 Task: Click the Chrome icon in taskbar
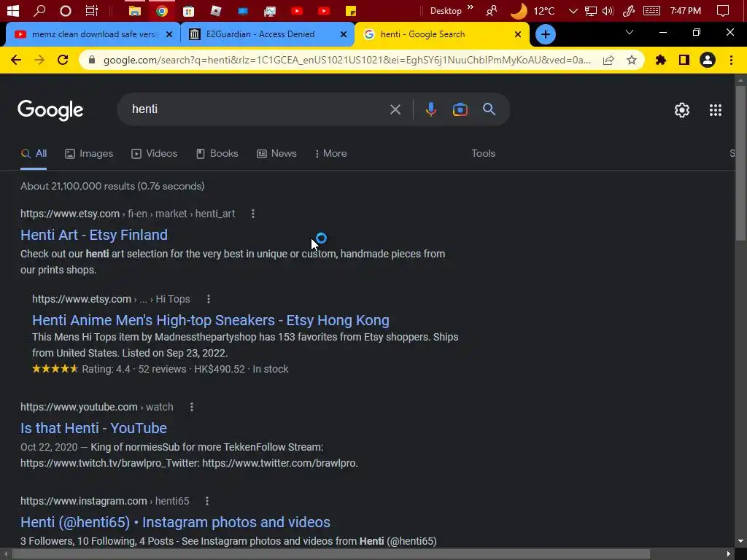(162, 10)
